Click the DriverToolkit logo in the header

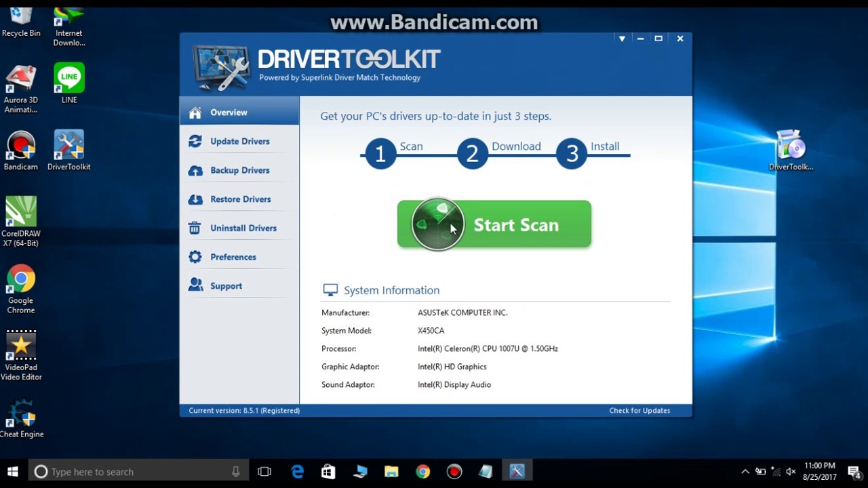(317, 66)
